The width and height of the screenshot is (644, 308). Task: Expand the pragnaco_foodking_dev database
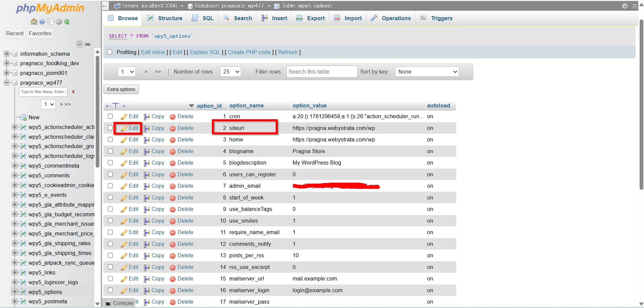click(x=6, y=63)
